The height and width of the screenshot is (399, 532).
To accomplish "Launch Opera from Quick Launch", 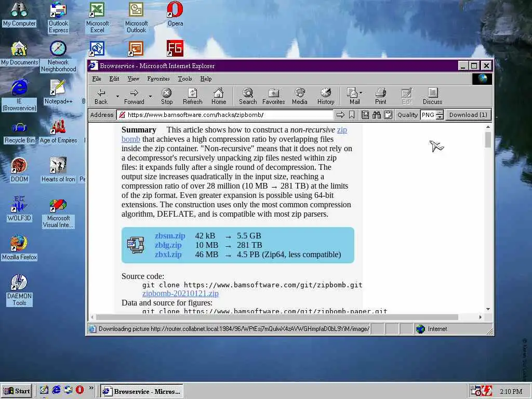I will (x=79, y=390).
